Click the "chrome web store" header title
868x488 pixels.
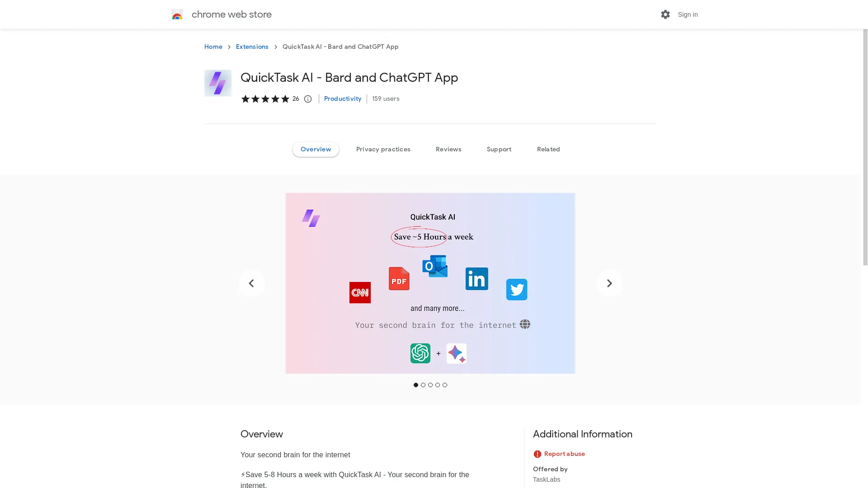[x=231, y=14]
